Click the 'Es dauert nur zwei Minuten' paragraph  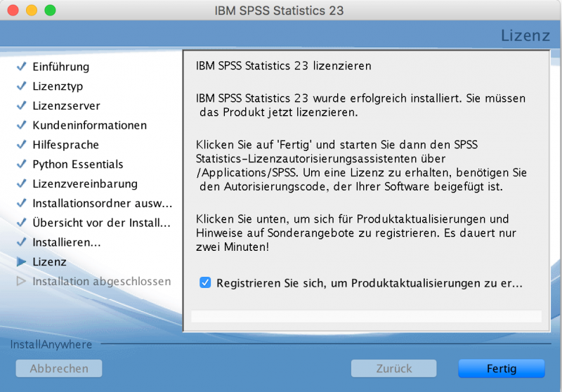click(356, 233)
